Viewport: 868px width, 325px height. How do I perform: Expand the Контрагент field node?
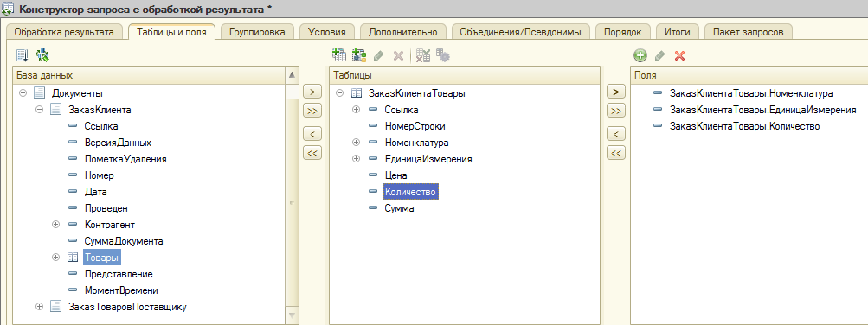tap(55, 225)
